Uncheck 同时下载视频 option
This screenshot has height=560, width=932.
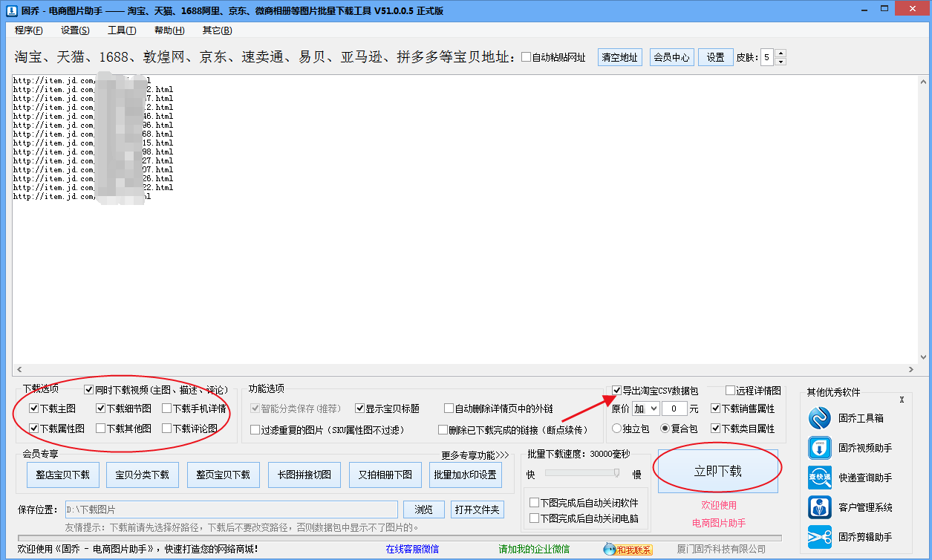[x=89, y=389]
